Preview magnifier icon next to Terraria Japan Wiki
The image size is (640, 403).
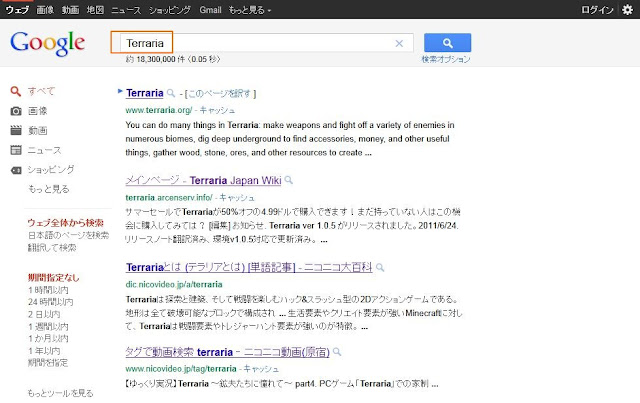point(289,180)
